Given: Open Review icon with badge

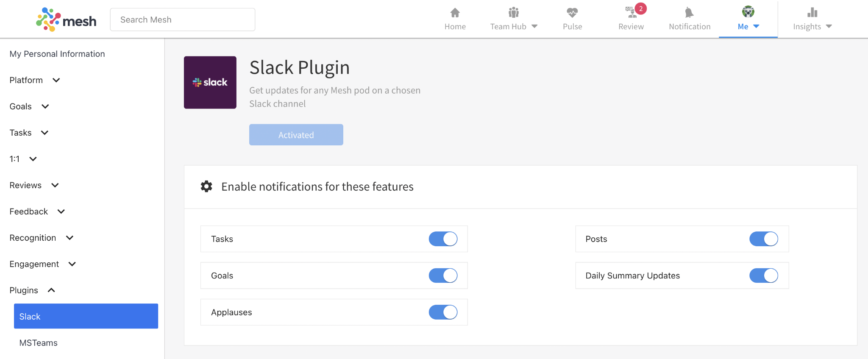Looking at the screenshot, I should (632, 13).
